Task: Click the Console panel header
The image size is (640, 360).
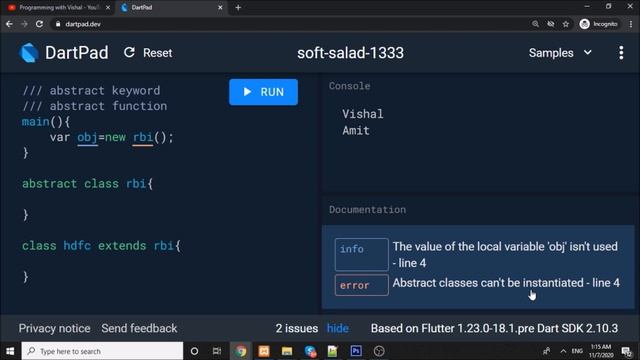Action: click(x=349, y=86)
